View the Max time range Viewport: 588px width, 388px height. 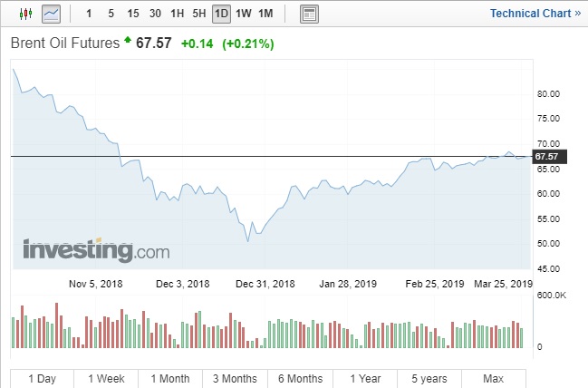pos(493,378)
